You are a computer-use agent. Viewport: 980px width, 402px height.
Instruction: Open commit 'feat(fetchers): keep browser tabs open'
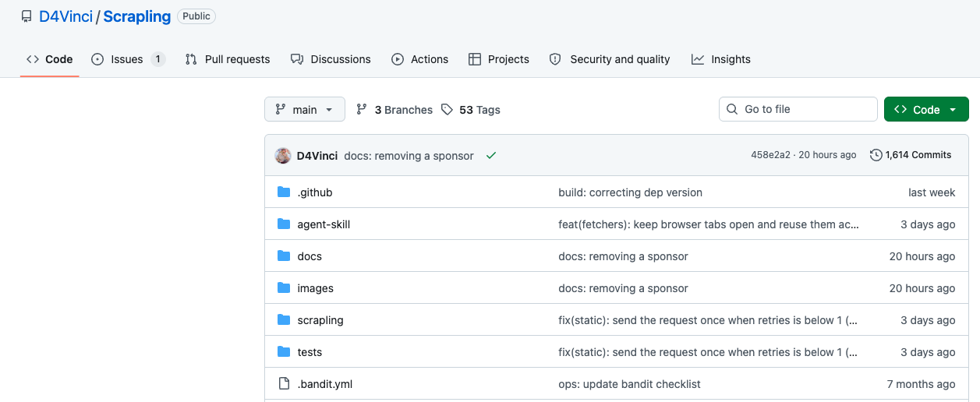click(709, 224)
